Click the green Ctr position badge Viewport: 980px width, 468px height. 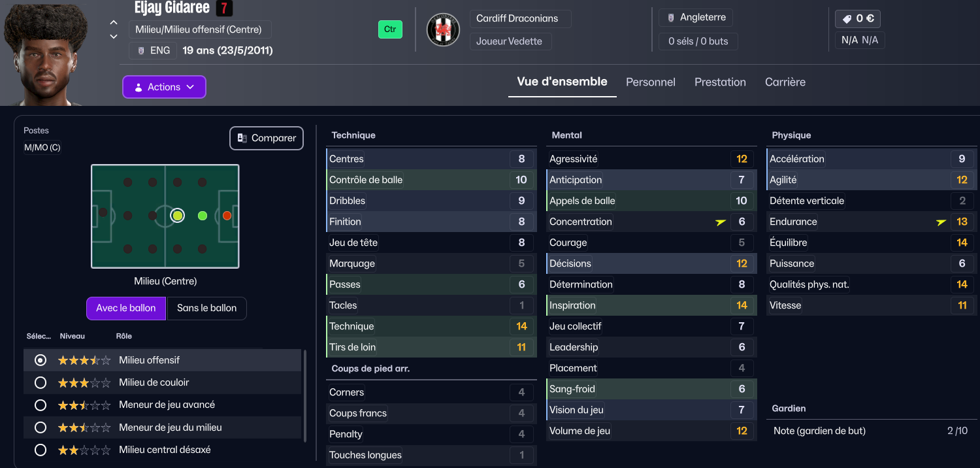[x=390, y=29]
